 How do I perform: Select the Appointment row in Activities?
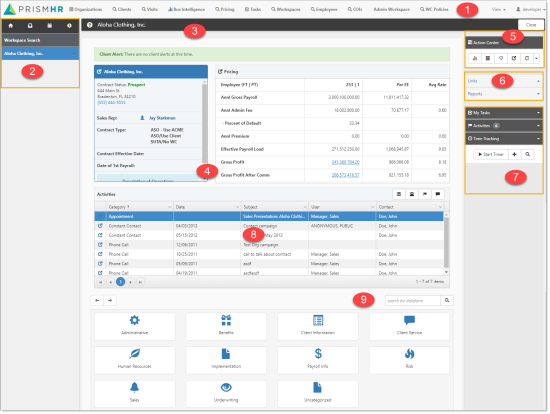point(269,216)
